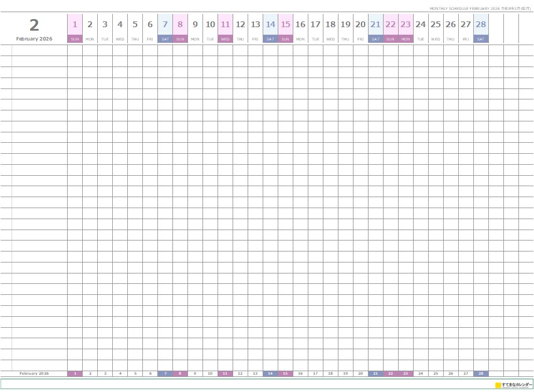The image size is (534, 392).
Task: Select day 1 in the top header
Action: [x=75, y=25]
